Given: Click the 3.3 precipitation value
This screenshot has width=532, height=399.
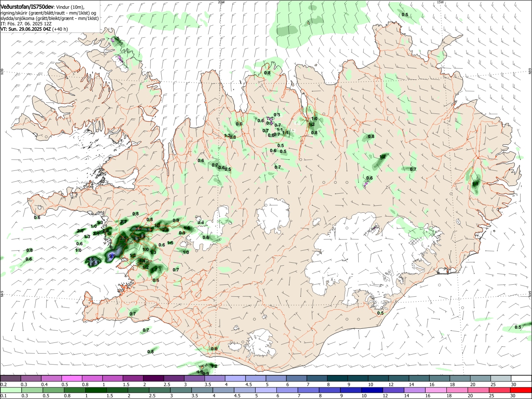Looking at the screenshot, I should (x=138, y=229).
